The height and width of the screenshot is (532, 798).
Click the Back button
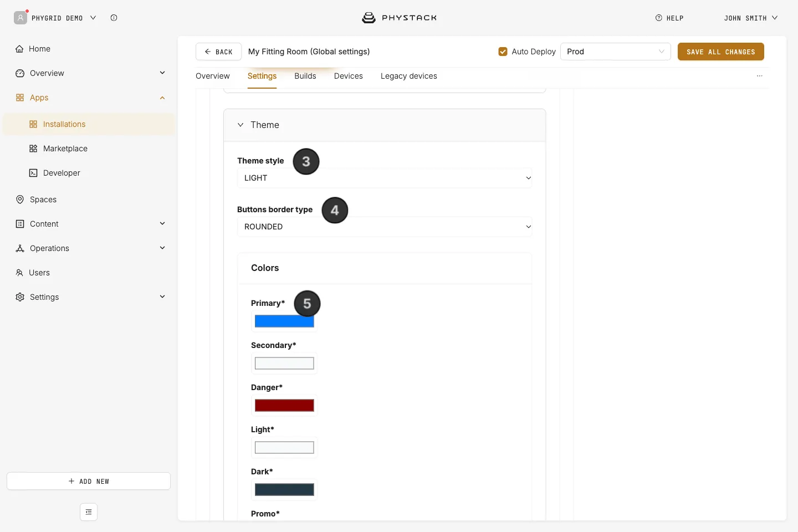click(x=218, y=52)
